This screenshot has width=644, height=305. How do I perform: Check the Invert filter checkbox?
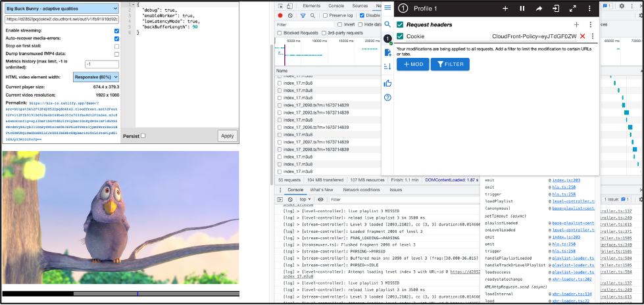point(341,24)
